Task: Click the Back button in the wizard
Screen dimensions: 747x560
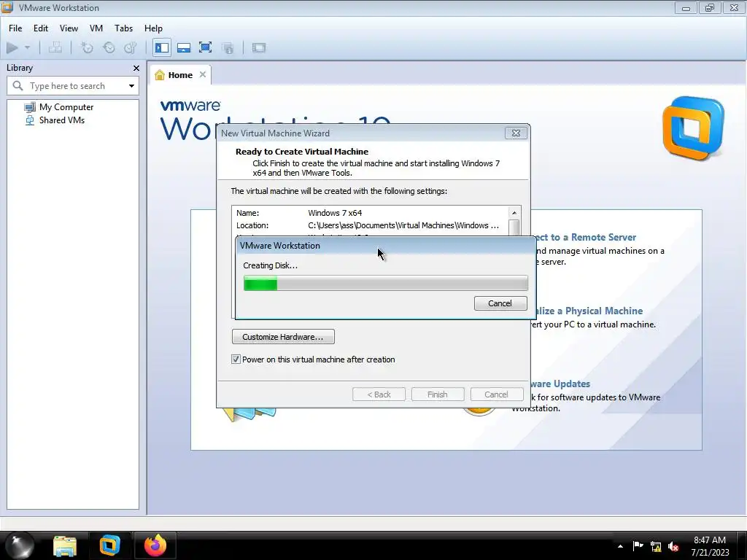Action: pos(379,394)
